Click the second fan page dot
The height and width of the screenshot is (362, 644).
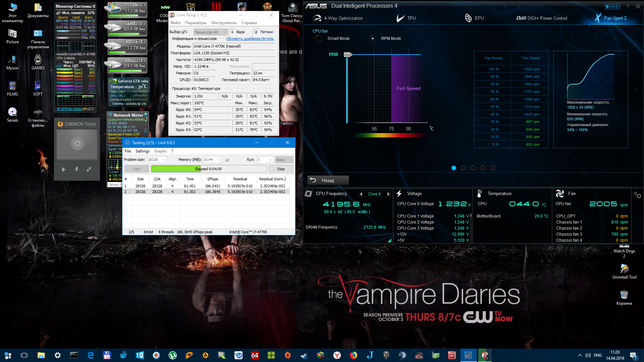(x=464, y=168)
